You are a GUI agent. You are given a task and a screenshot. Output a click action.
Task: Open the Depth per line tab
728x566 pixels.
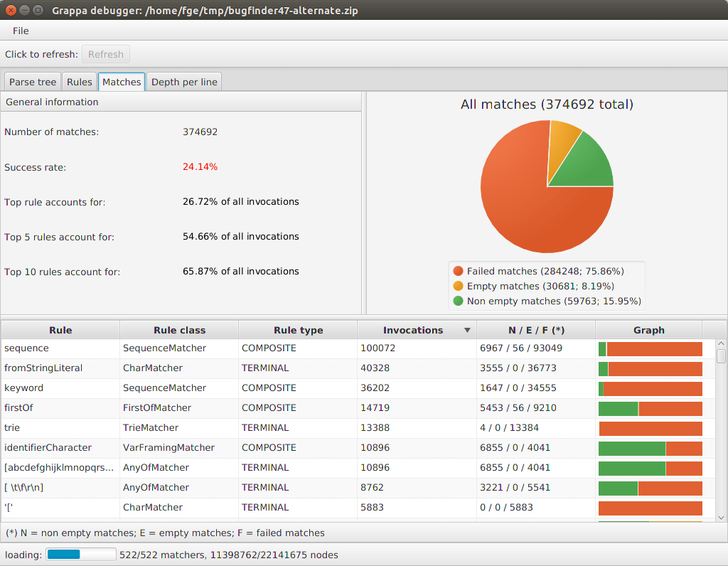pyautogui.click(x=184, y=82)
